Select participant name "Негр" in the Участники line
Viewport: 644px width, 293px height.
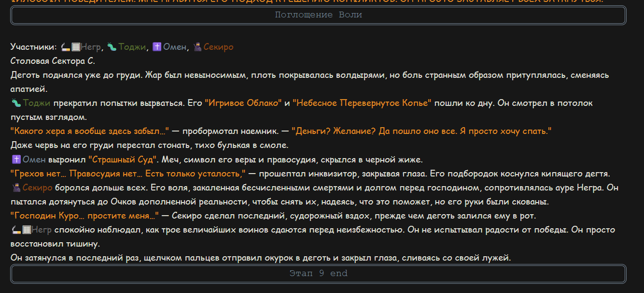tap(91, 47)
